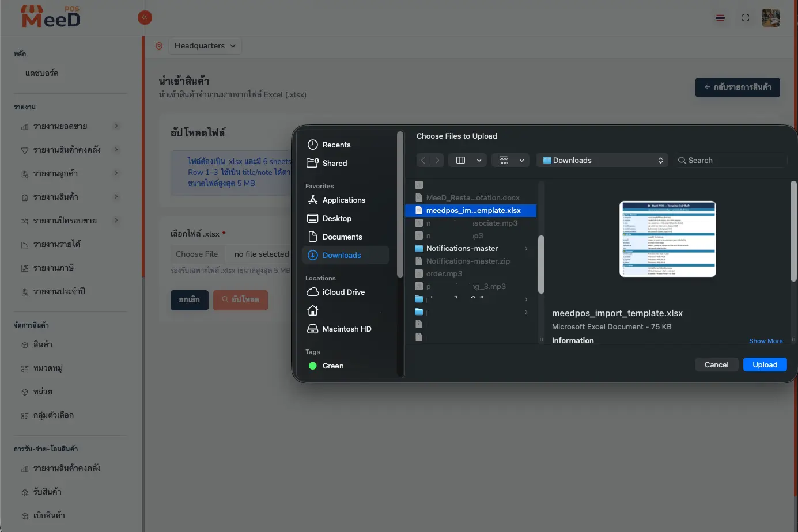Image resolution: width=798 pixels, height=532 pixels.
Task: Open the Downloads folder path dropdown
Action: coord(602,161)
